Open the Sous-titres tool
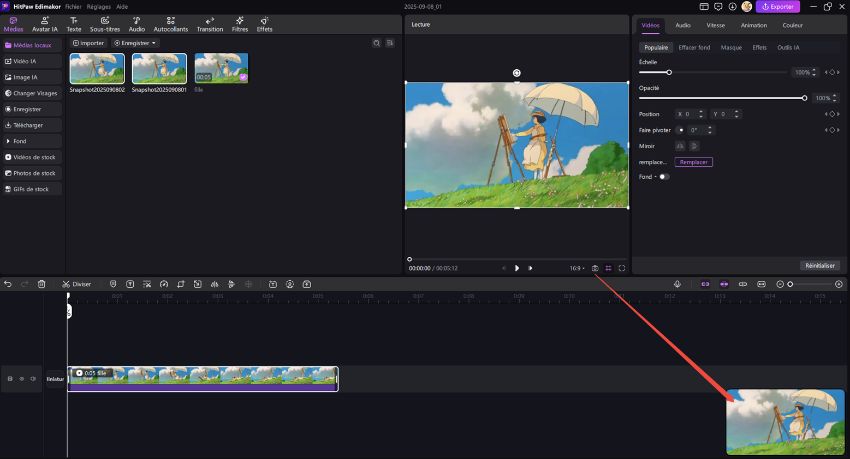This screenshot has height=459, width=850. [x=105, y=24]
